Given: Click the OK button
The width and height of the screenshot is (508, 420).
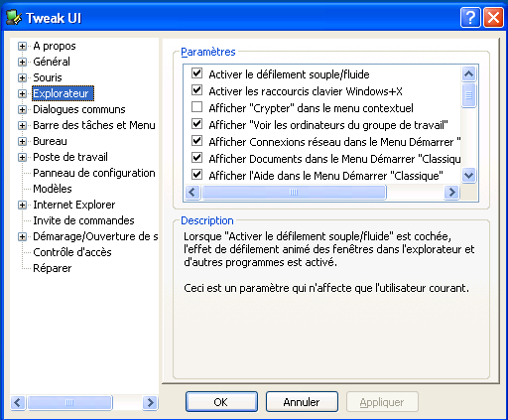Looking at the screenshot, I should click(221, 402).
